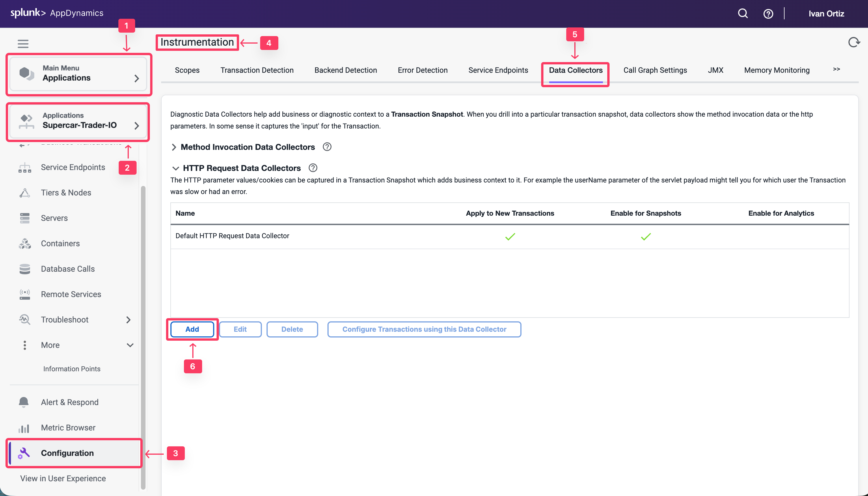Collapse HTTP Request Data Collectors section
The image size is (868, 496).
(176, 168)
